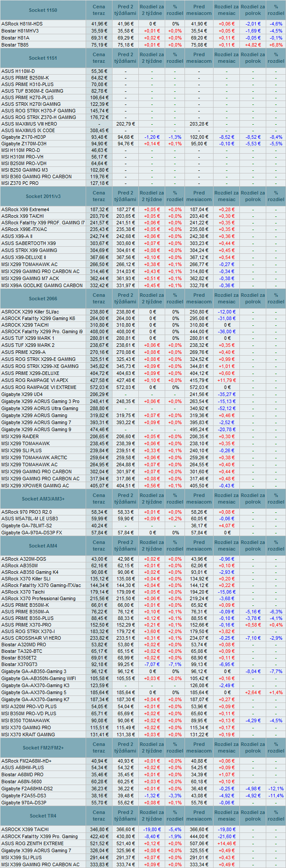Select the "ASUS TUF X299 MARK 1" name
286x868 pixels.
tap(28, 338)
